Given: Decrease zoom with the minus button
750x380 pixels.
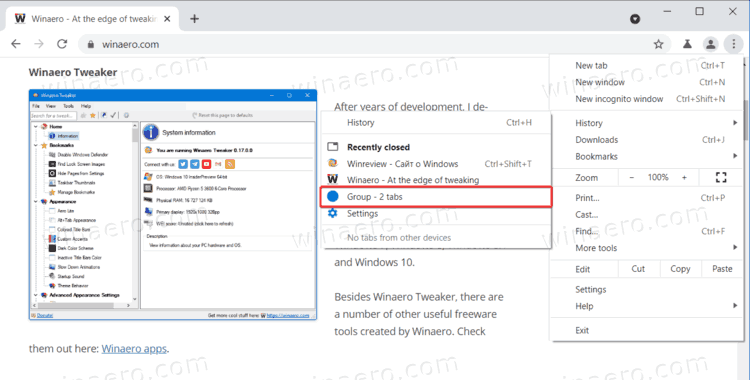Looking at the screenshot, I should (631, 178).
